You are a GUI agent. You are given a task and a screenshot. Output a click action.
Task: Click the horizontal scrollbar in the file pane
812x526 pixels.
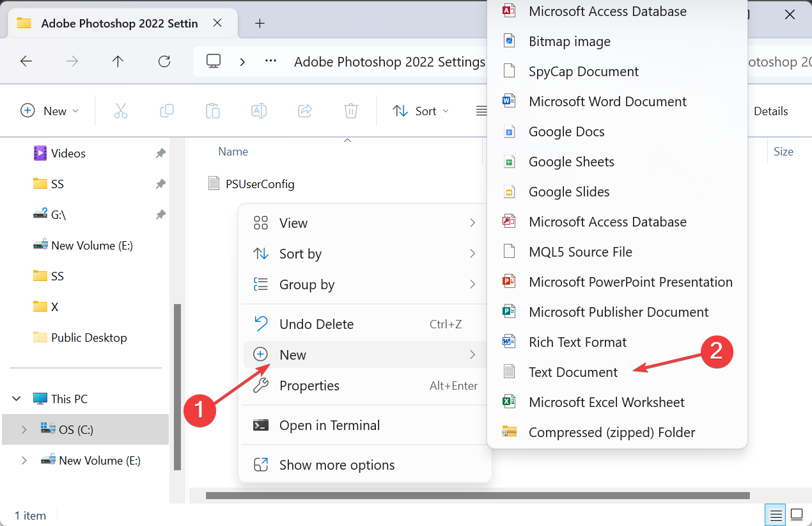click(x=478, y=495)
